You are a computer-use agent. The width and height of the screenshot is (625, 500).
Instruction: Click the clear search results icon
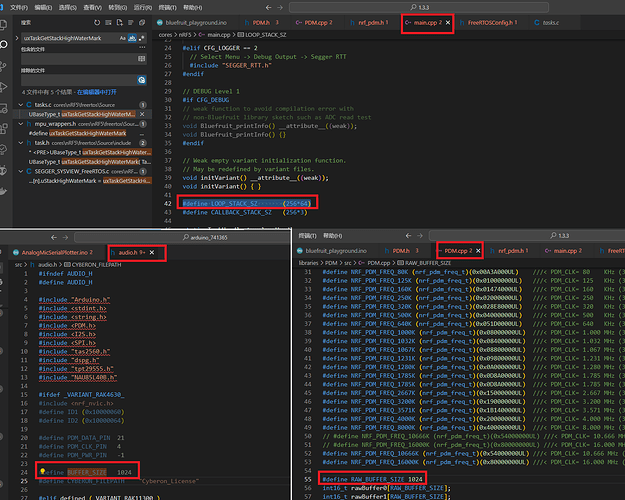click(x=106, y=21)
